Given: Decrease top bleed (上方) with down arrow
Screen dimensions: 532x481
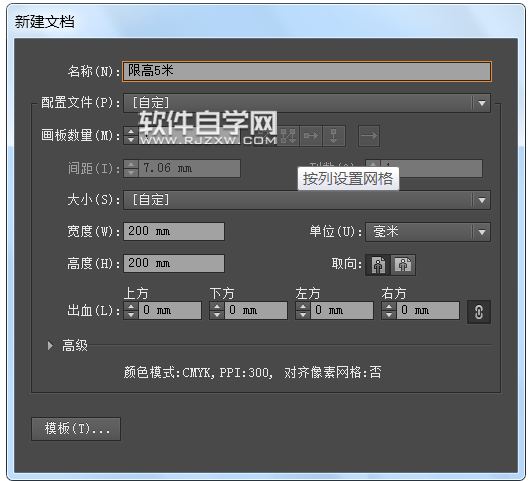Looking at the screenshot, I should (x=131, y=315).
